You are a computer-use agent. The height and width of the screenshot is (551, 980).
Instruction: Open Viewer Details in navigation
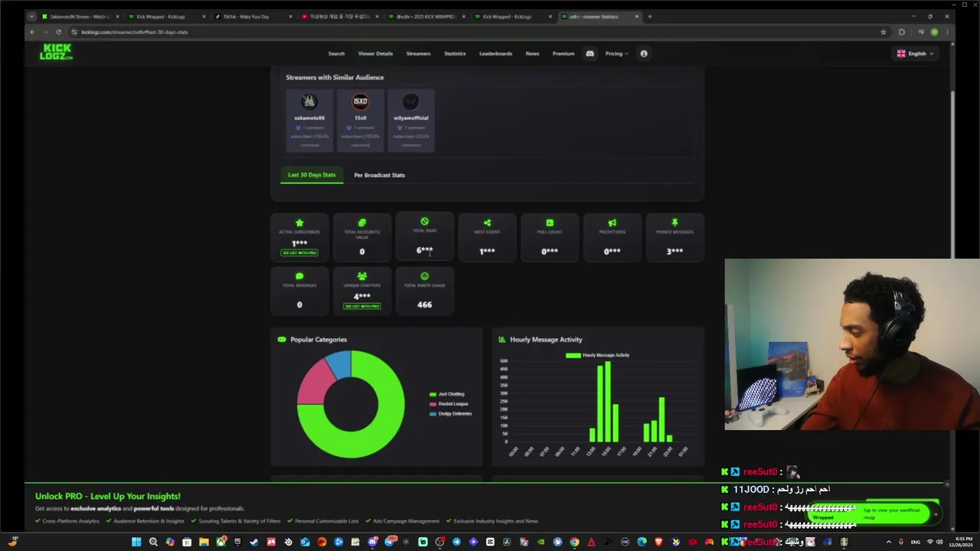[x=375, y=54]
